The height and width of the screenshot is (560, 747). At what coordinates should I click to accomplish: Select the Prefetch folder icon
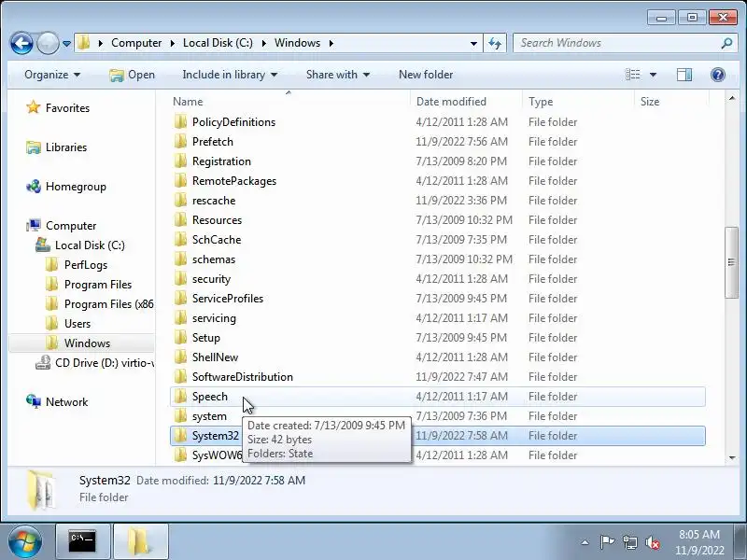180,142
